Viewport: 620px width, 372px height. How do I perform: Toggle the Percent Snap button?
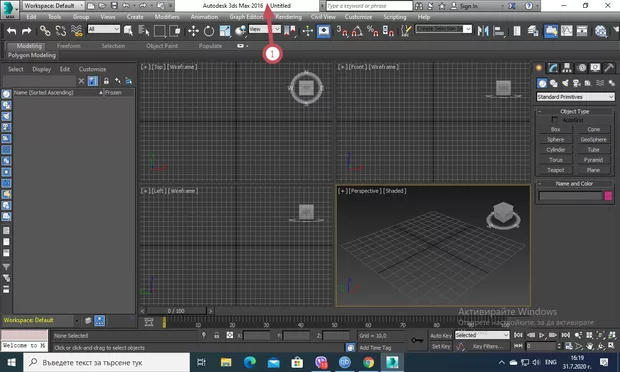tap(372, 31)
